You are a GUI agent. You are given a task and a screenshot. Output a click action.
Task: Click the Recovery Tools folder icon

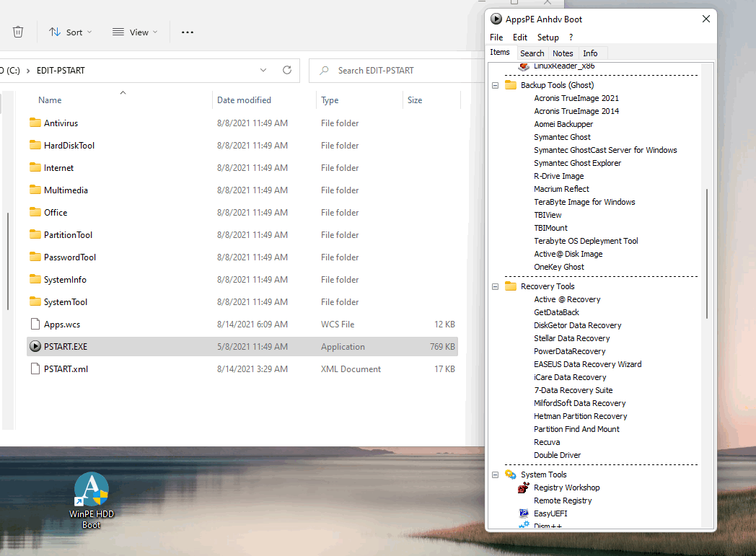click(511, 286)
